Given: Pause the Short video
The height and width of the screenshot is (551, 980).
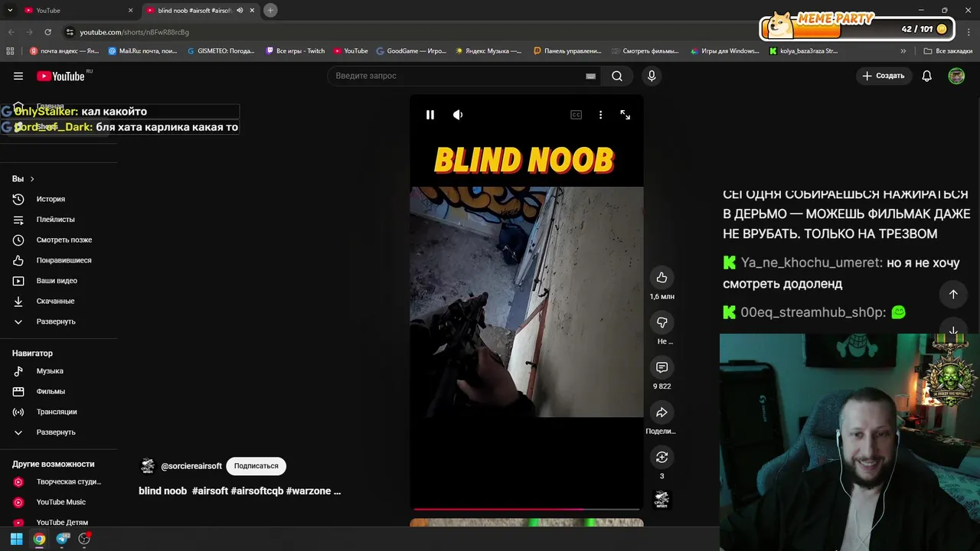Looking at the screenshot, I should pyautogui.click(x=430, y=115).
